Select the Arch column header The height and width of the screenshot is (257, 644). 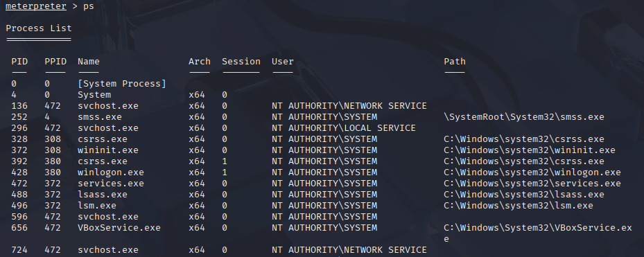[199, 62]
